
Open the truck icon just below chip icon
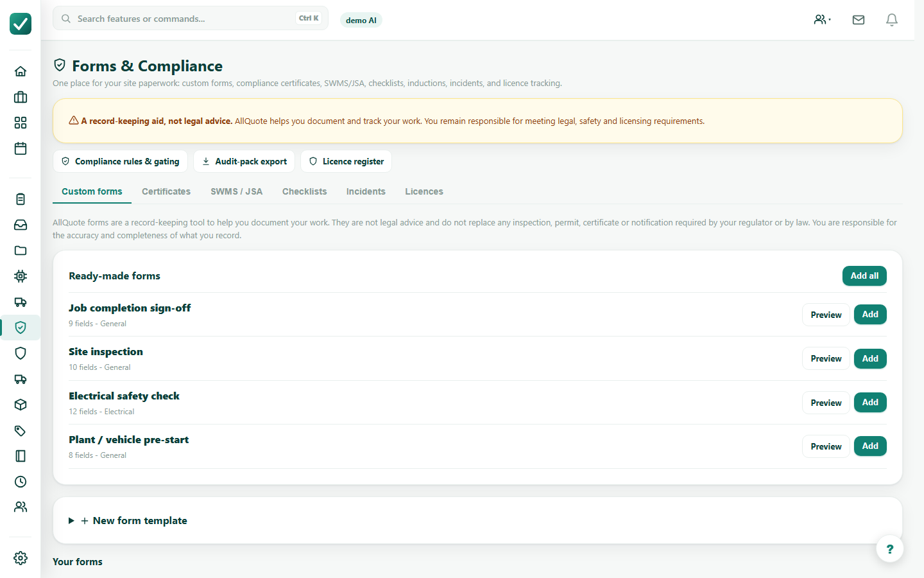(x=21, y=302)
